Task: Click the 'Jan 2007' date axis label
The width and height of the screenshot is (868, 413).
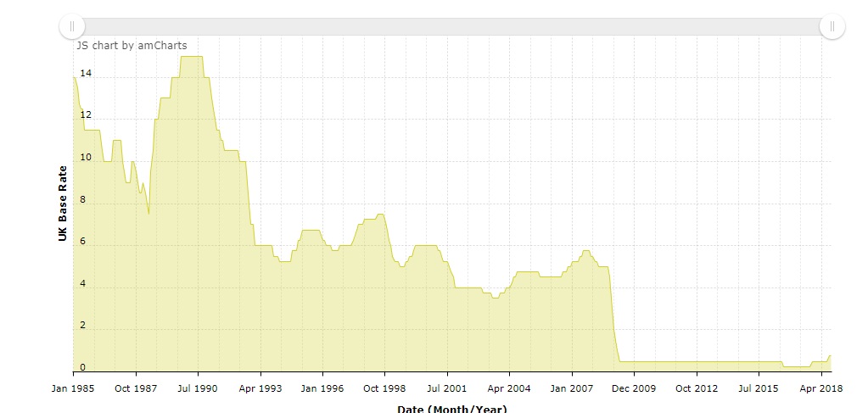Action: tap(571, 388)
